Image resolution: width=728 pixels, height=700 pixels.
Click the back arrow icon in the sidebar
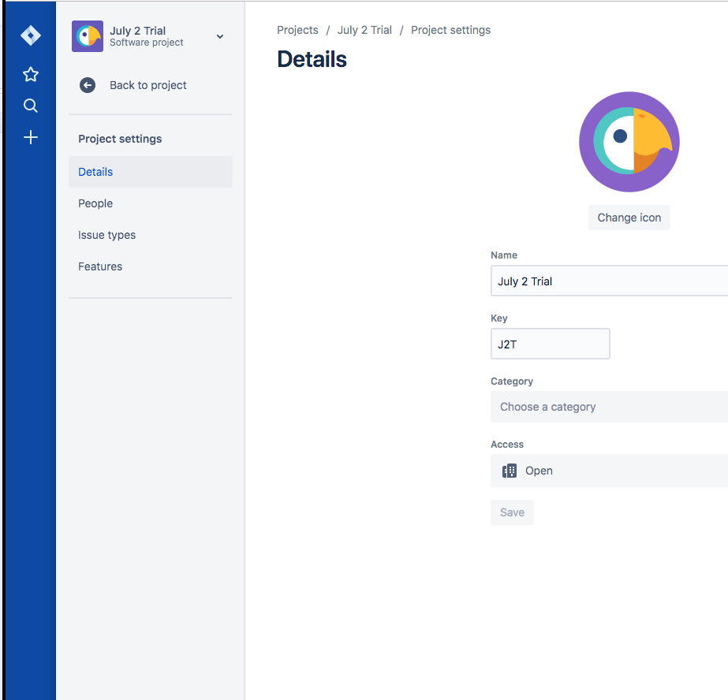pyautogui.click(x=88, y=85)
